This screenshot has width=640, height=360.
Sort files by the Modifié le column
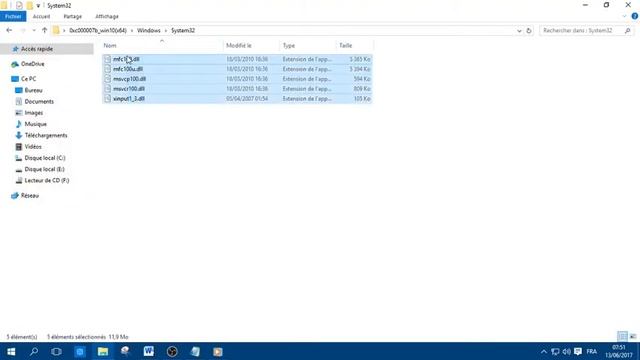click(251, 46)
